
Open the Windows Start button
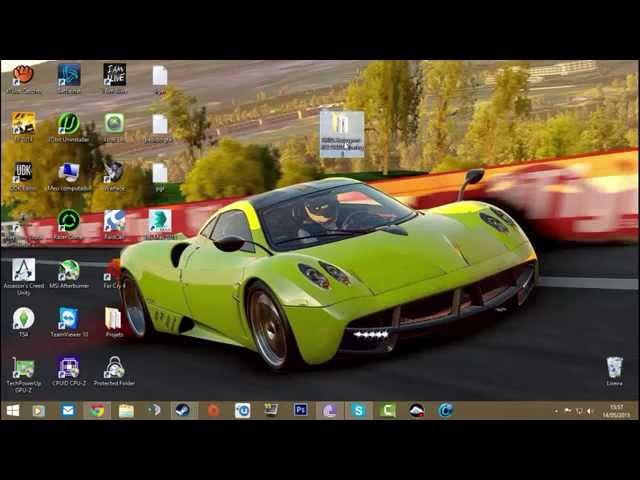(13, 410)
